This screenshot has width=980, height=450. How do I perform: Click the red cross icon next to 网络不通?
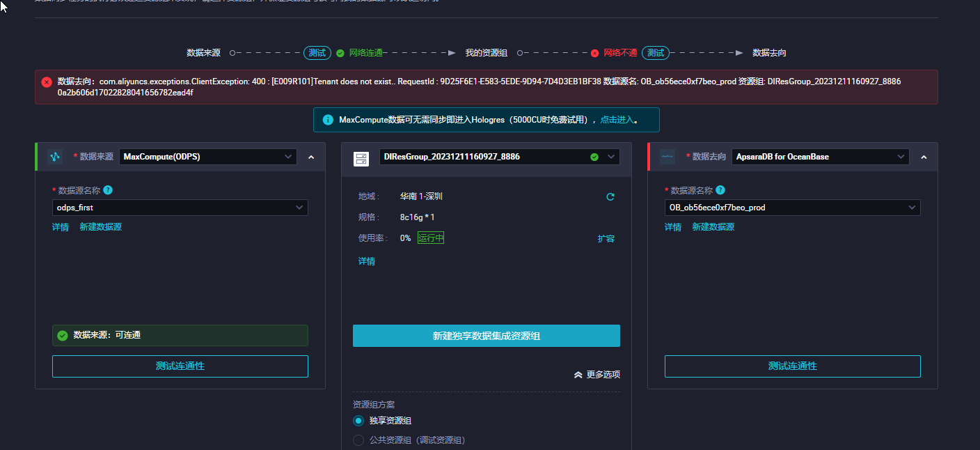[595, 53]
